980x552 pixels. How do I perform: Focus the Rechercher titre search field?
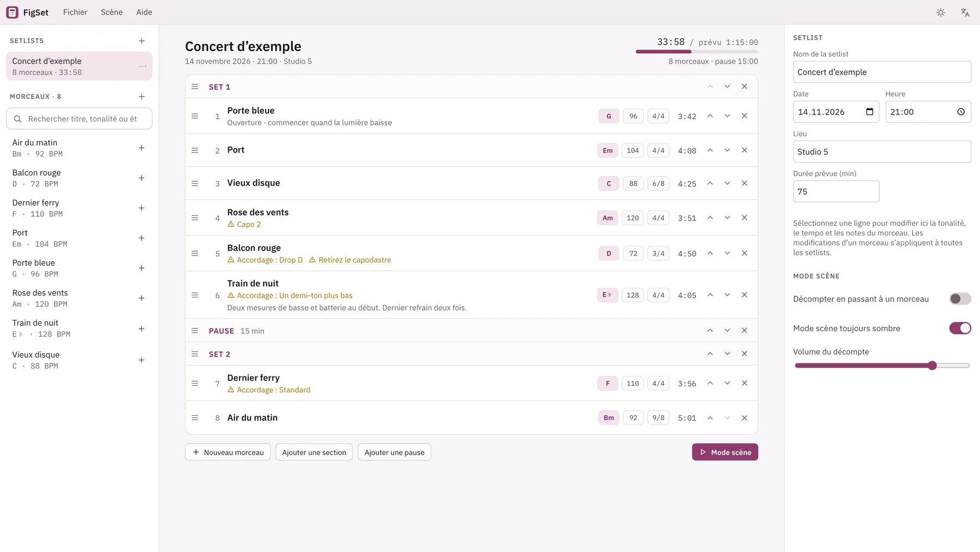tap(79, 119)
